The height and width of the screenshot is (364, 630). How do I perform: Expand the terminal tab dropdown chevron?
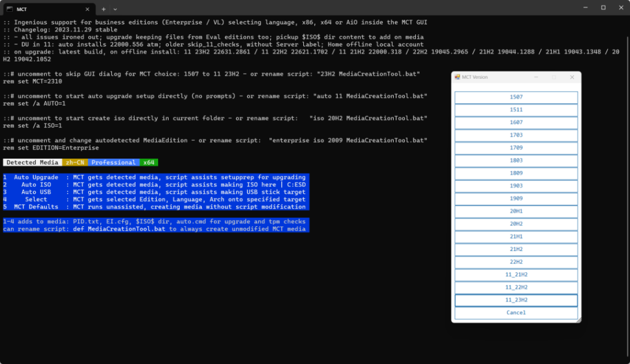tap(115, 9)
